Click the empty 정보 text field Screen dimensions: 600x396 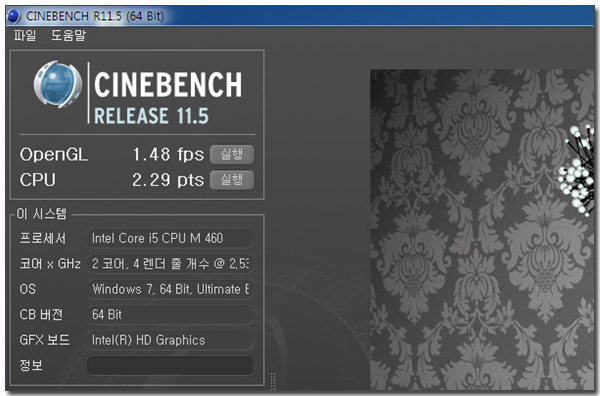pyautogui.click(x=170, y=366)
